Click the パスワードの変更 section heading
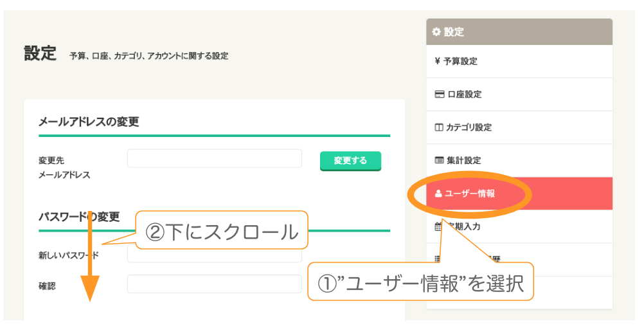The width and height of the screenshot is (644, 328). (79, 217)
